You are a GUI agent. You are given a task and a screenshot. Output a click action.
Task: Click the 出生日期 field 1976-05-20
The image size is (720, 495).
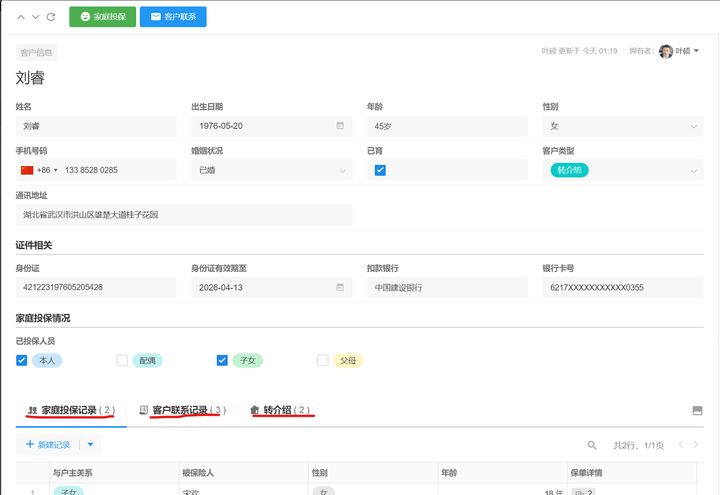pyautogui.click(x=271, y=126)
